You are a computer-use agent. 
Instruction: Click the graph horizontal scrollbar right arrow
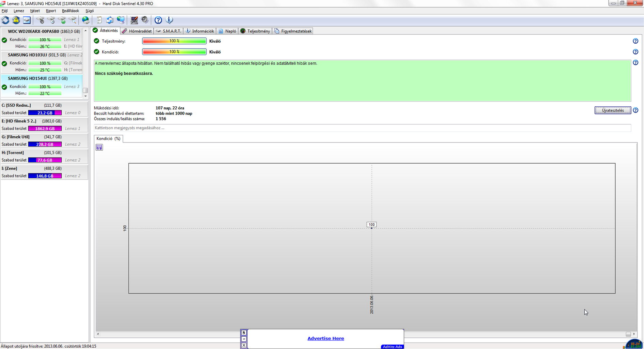634,334
